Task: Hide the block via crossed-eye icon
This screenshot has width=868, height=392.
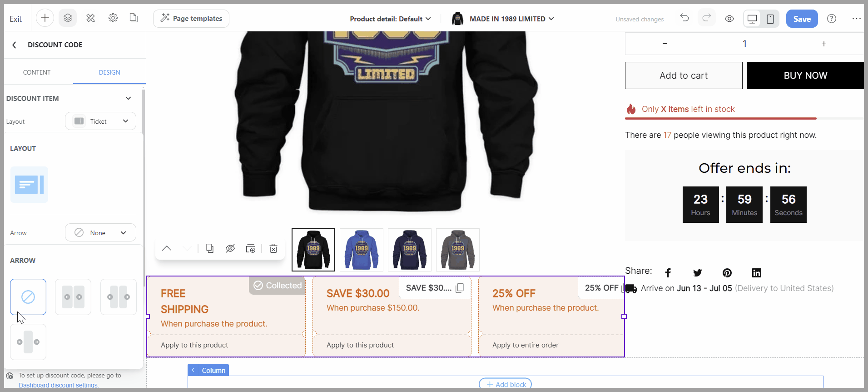Action: 230,248
